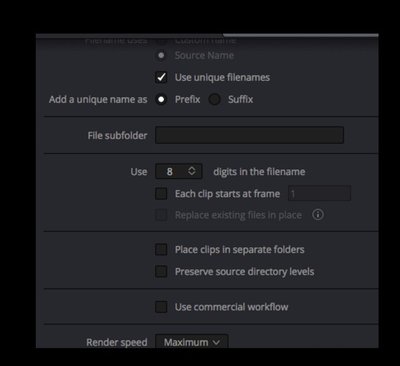The width and height of the screenshot is (400, 366).
Task: Click inside the File subfolder text field
Action: click(x=249, y=135)
